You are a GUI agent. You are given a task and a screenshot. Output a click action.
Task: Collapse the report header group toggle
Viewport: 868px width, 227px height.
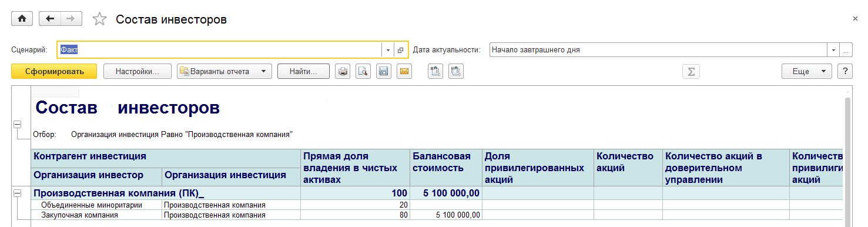17,125
